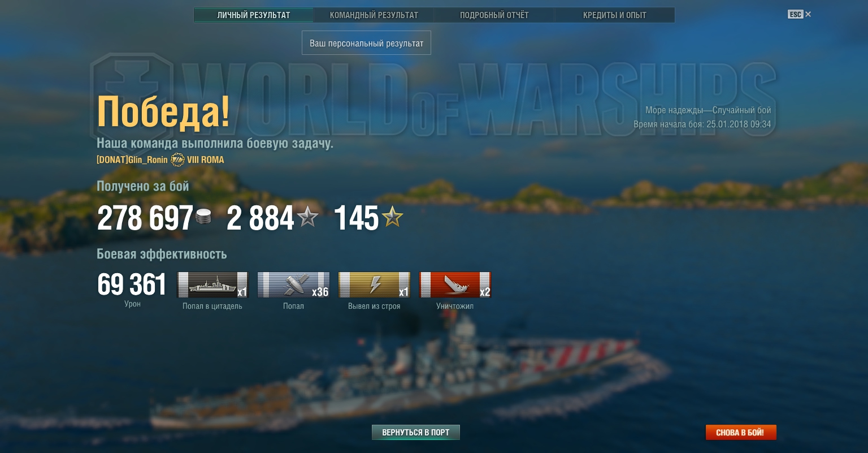The width and height of the screenshot is (868, 453).
Task: Click the incapacitation lightning ribbon icon
Action: coord(374,284)
